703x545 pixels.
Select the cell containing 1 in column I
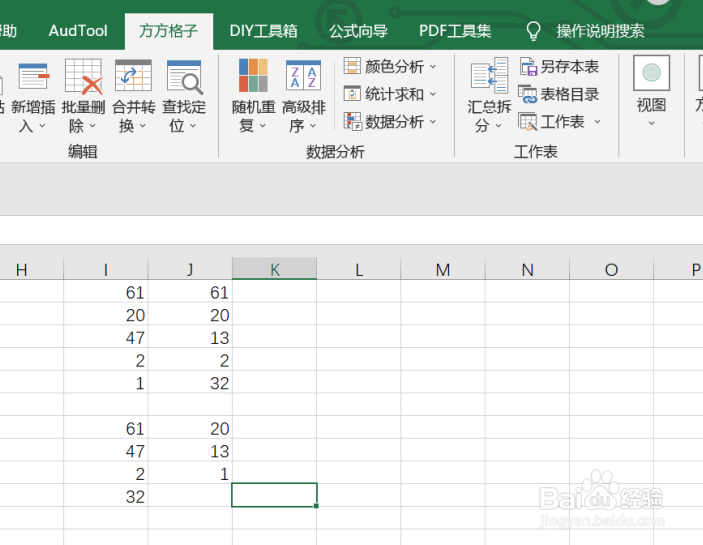click(x=106, y=382)
